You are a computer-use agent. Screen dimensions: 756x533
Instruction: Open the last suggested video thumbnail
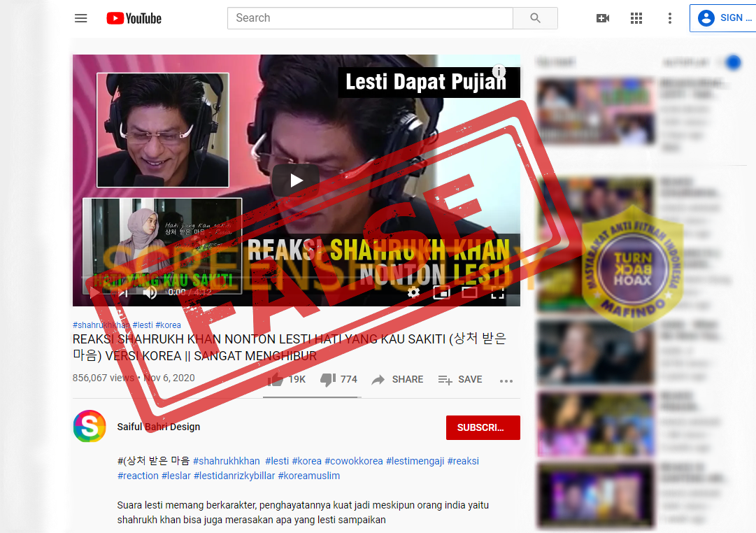[596, 495]
